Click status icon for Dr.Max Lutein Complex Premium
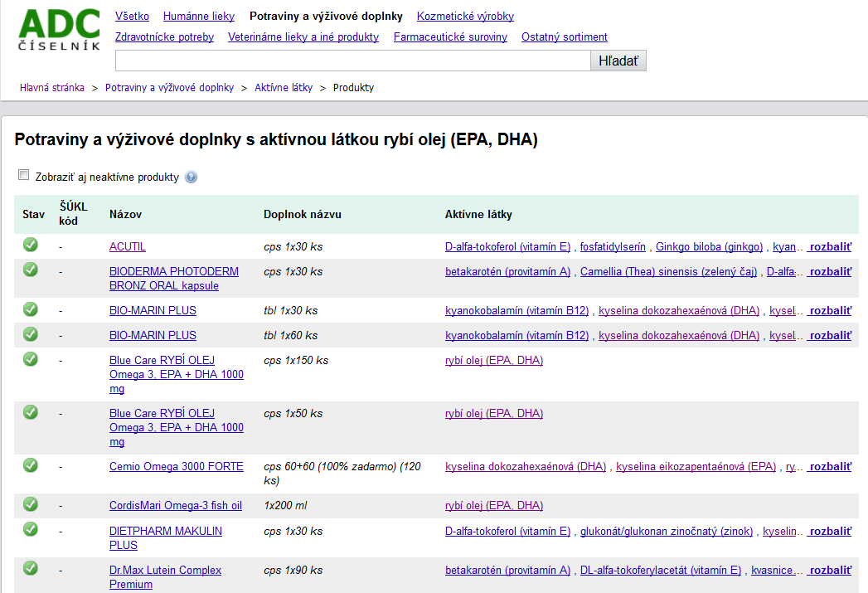 click(x=31, y=568)
